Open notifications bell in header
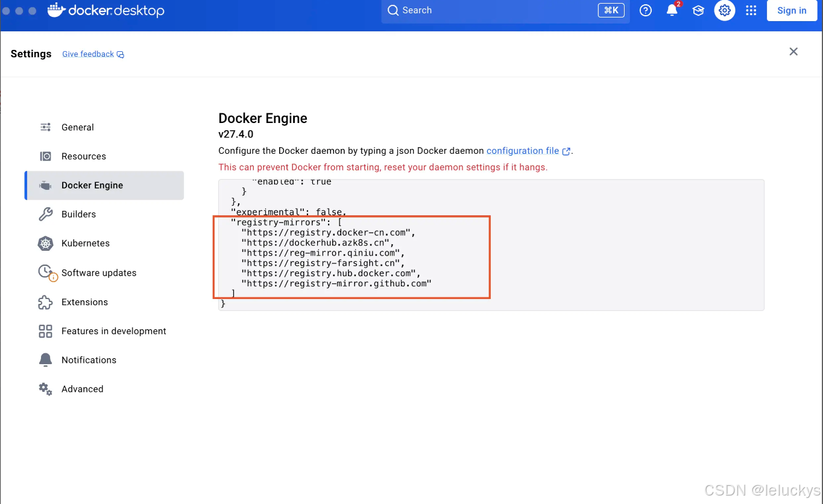This screenshot has width=823, height=504. click(x=672, y=10)
